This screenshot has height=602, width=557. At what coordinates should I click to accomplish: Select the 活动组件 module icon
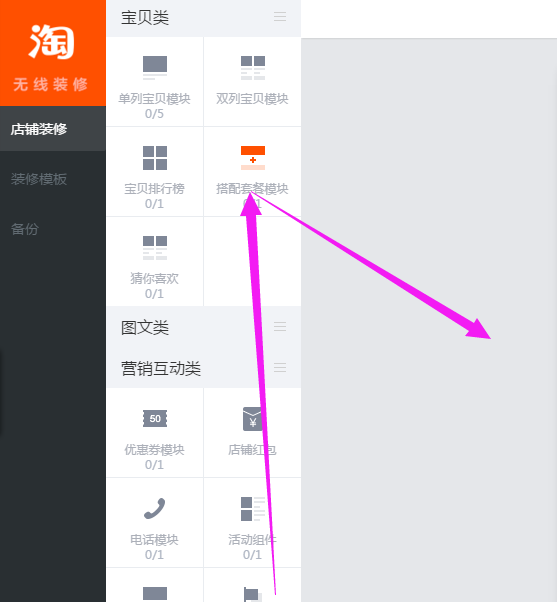coord(253,509)
